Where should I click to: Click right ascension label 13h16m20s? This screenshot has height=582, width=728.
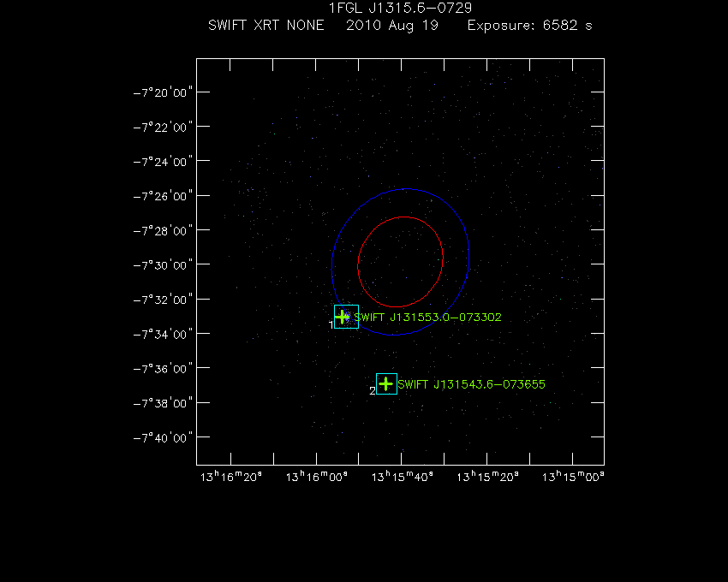230,477
